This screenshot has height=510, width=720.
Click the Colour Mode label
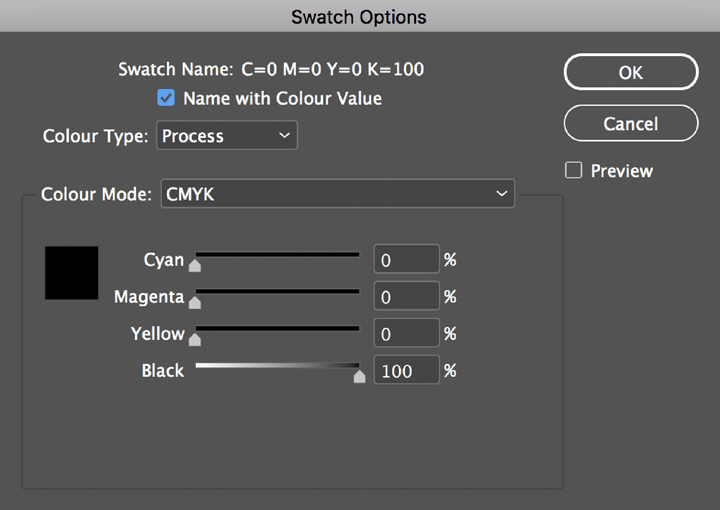[96, 194]
